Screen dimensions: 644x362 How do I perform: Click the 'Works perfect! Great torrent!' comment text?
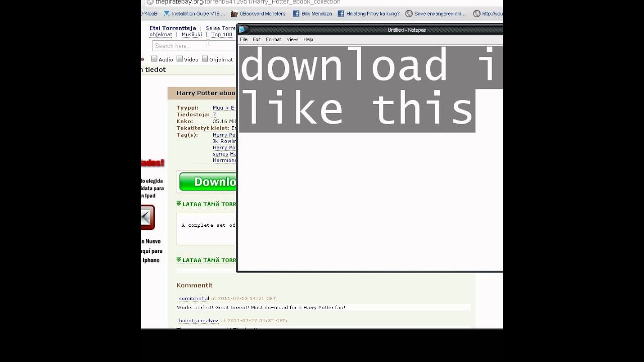[261, 307]
